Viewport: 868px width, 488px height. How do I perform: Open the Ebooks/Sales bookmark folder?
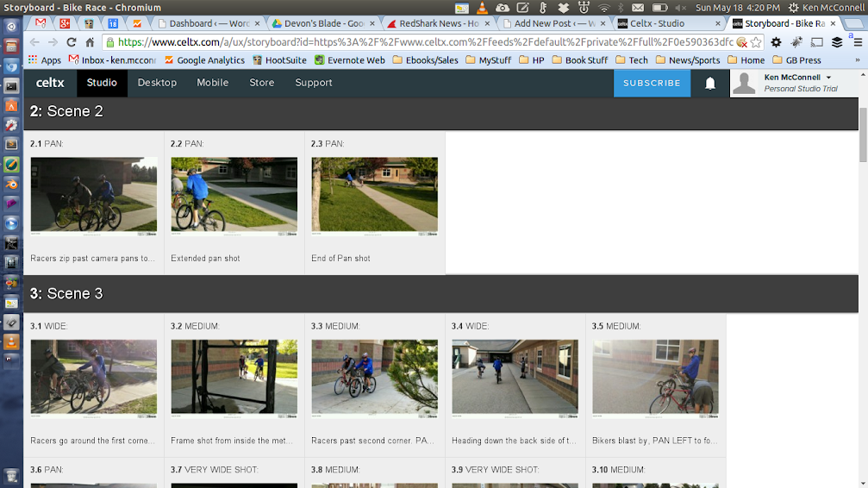pos(425,59)
